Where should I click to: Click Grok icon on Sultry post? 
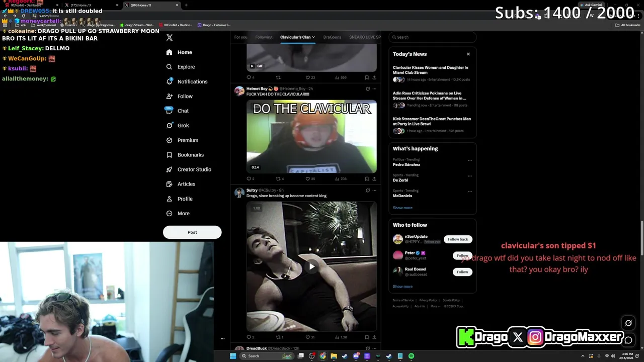pos(367,191)
